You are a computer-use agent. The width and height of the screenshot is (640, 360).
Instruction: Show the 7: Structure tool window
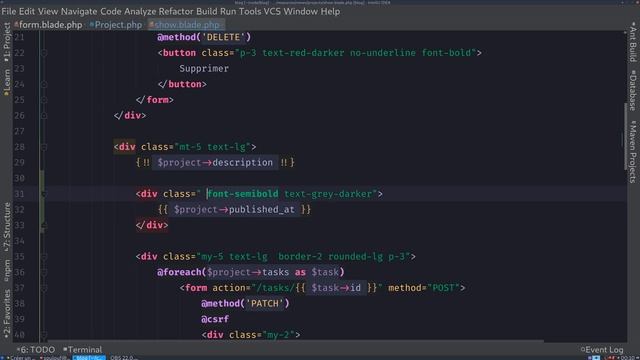pos(7,227)
